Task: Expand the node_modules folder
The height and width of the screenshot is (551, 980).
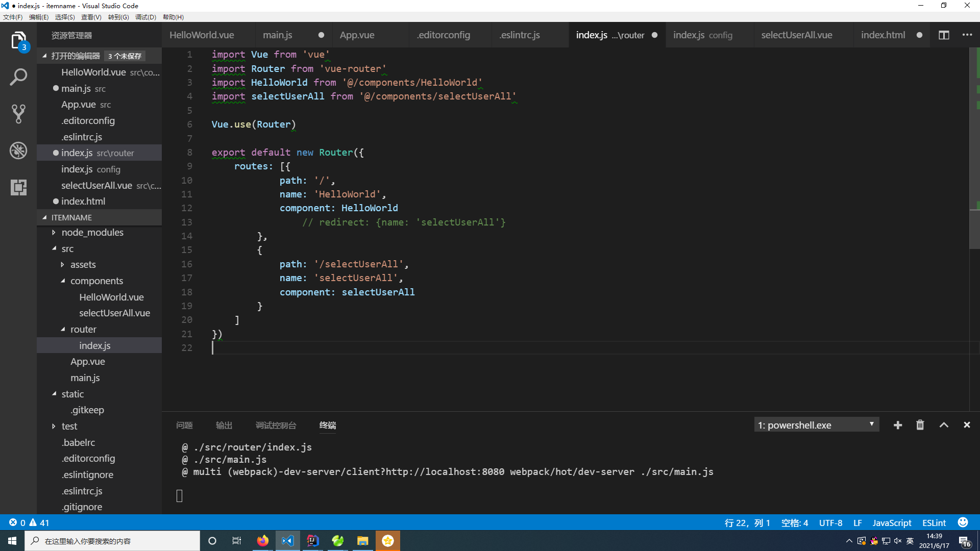Action: pos(92,233)
